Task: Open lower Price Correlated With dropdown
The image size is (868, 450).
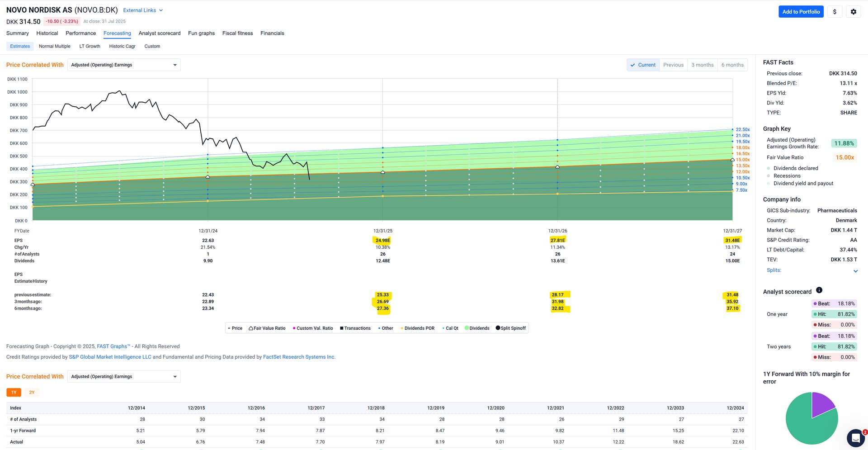Action: 124,377
